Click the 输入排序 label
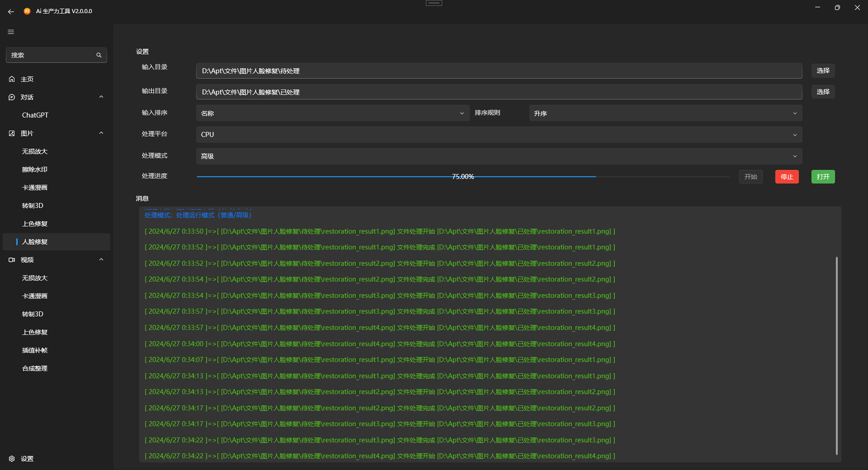 point(155,113)
